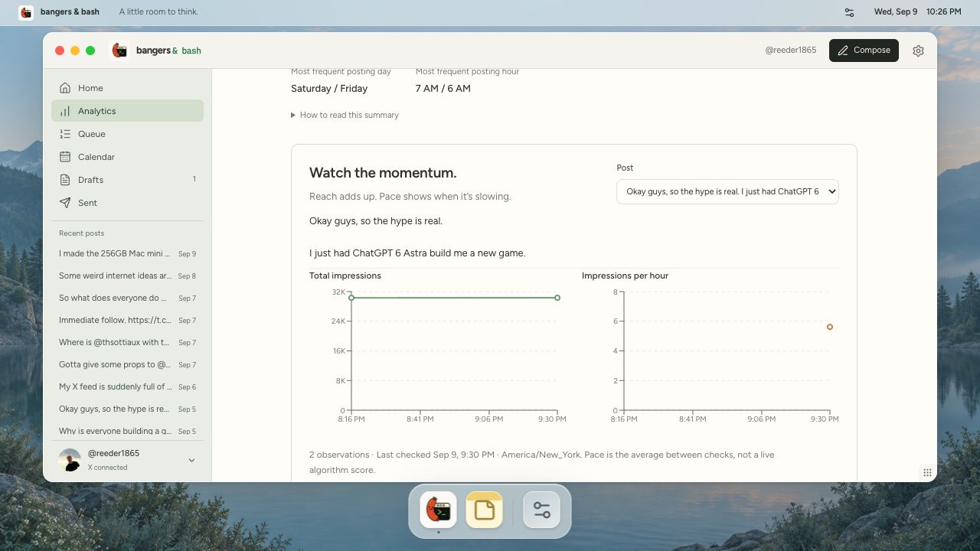This screenshot has height=551, width=980.
Task: Click the Calendar grid icon
Action: click(65, 157)
